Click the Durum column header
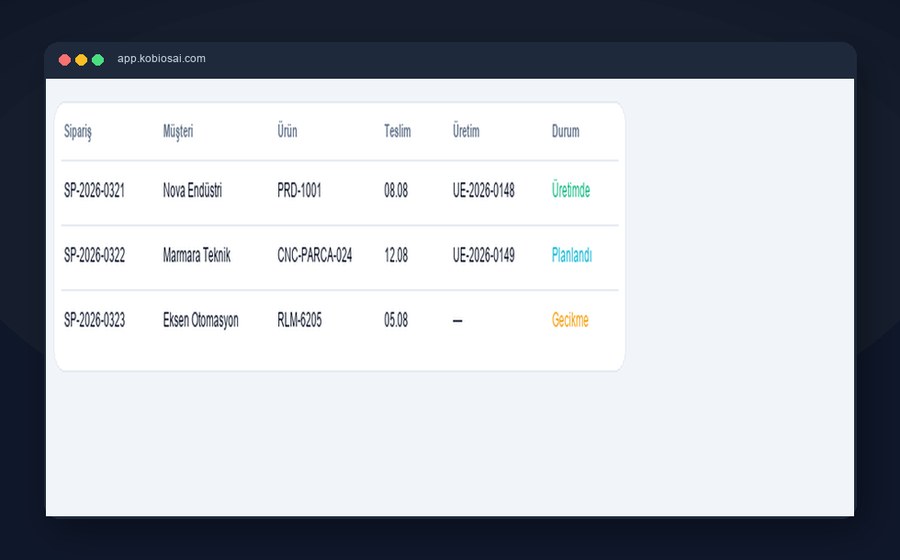 pos(565,131)
